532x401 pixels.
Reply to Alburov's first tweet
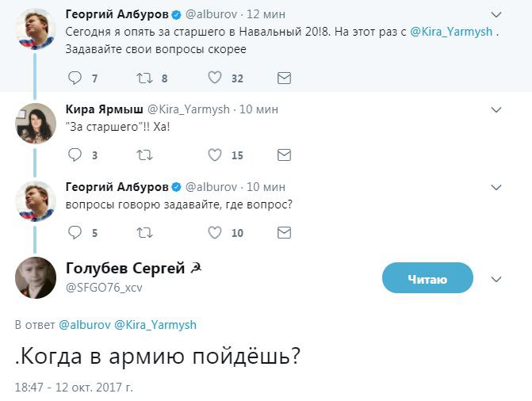(75, 78)
